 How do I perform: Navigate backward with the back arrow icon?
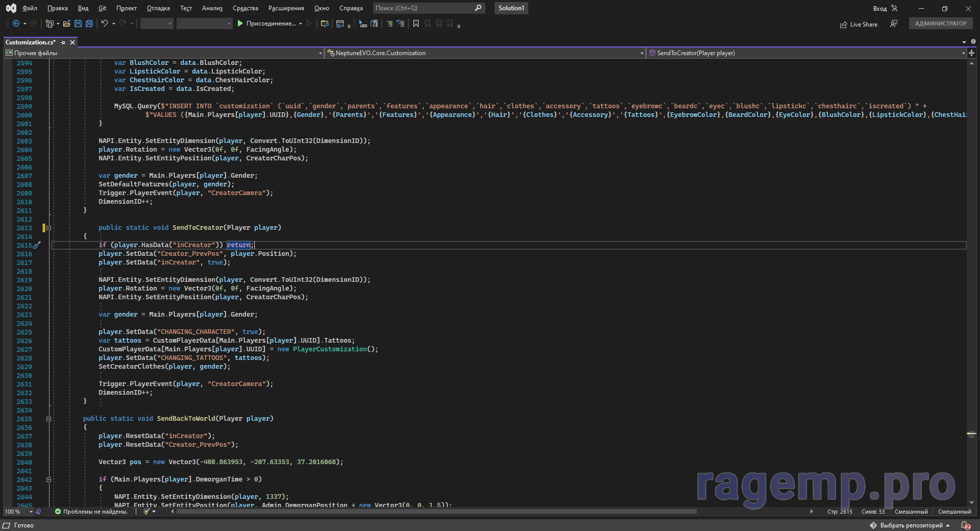pos(16,23)
